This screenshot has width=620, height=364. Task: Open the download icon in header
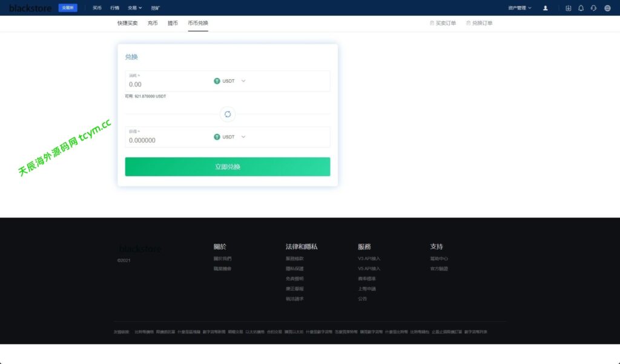(568, 8)
